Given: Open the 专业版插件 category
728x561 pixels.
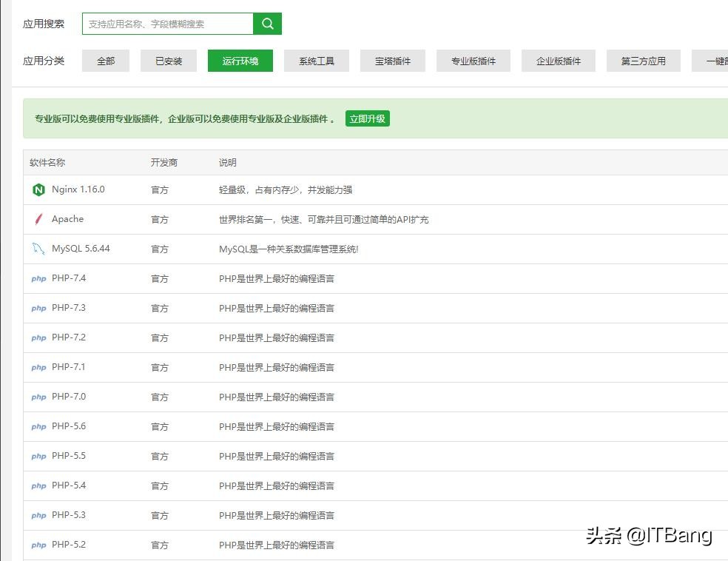Looking at the screenshot, I should [x=473, y=61].
